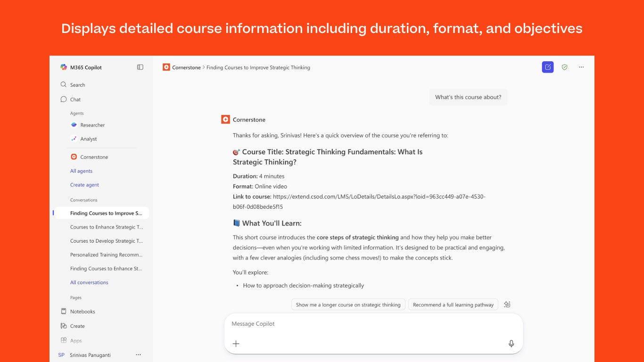This screenshot has width=644, height=362.
Task: Click Cornerstone logo in the breadcrumb
Action: coord(166,67)
